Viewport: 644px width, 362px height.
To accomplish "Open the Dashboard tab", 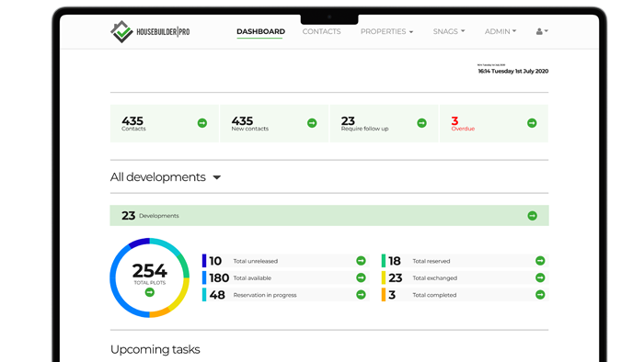I will (x=260, y=31).
